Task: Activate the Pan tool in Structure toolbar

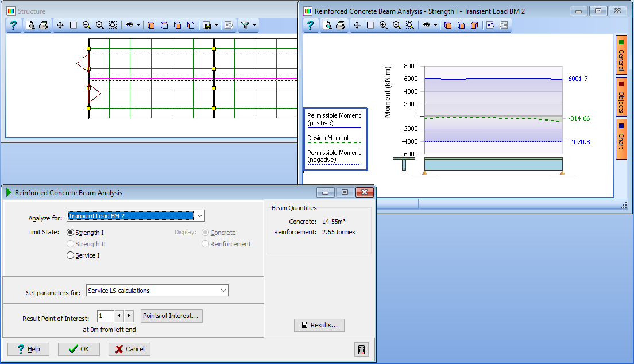Action: point(60,25)
